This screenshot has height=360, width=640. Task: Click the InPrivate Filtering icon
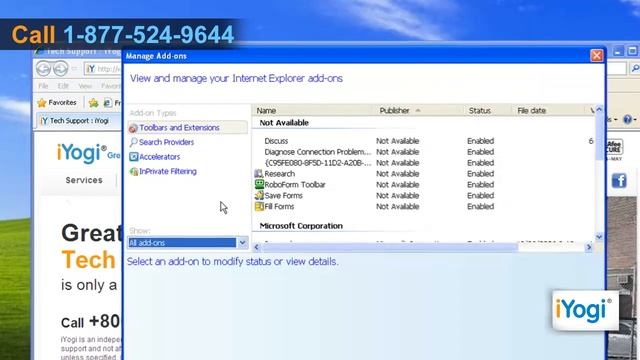click(x=133, y=171)
